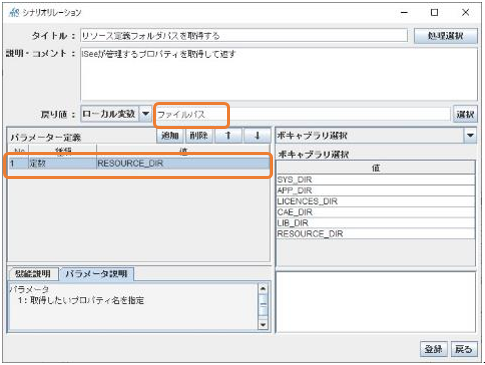The width and height of the screenshot is (485, 365).
Task: Minimize the シナリオリレーション window
Action: [404, 12]
